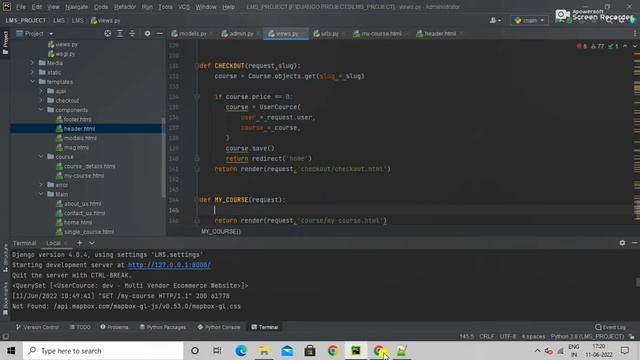Click the 4 spaces indent setting
This screenshot has height=360, width=640.
533,337
